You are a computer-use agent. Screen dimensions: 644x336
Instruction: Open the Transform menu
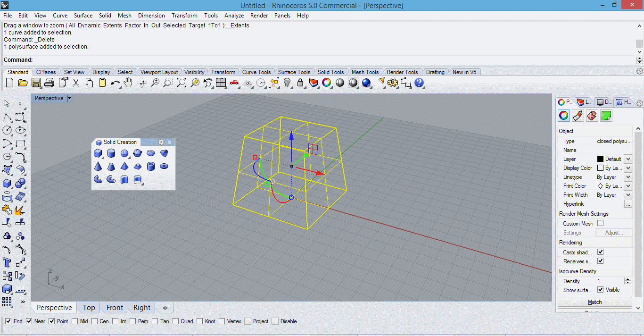(x=184, y=16)
